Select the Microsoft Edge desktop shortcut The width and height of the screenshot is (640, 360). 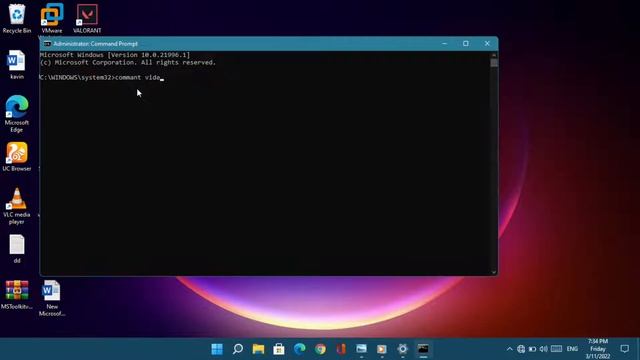(x=17, y=114)
